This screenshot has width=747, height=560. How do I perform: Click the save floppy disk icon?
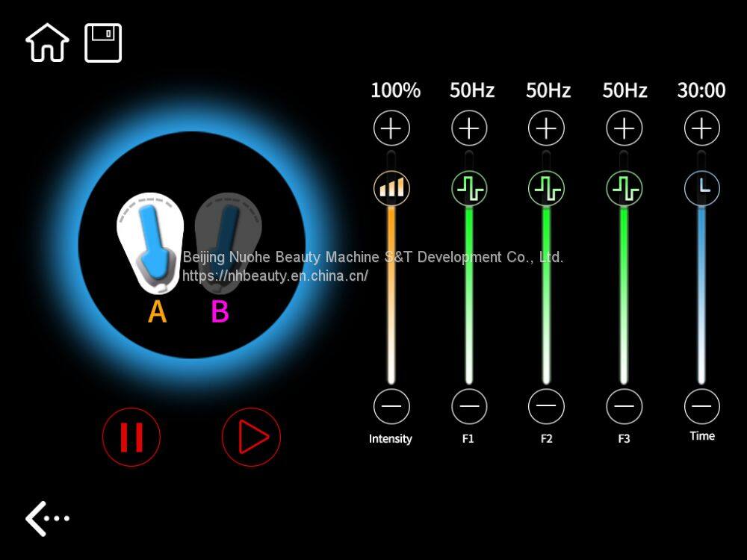coord(103,43)
